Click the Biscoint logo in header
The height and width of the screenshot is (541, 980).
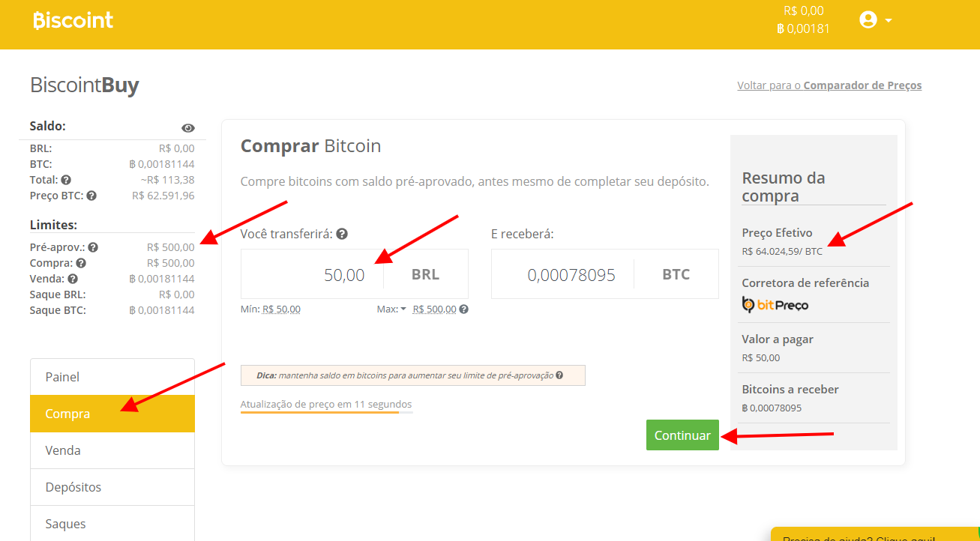click(x=73, y=20)
